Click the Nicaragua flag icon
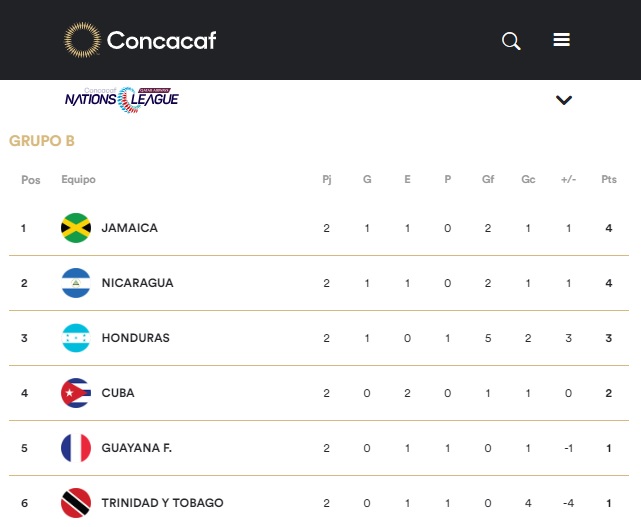Image resolution: width=641 pixels, height=527 pixels. tap(76, 283)
